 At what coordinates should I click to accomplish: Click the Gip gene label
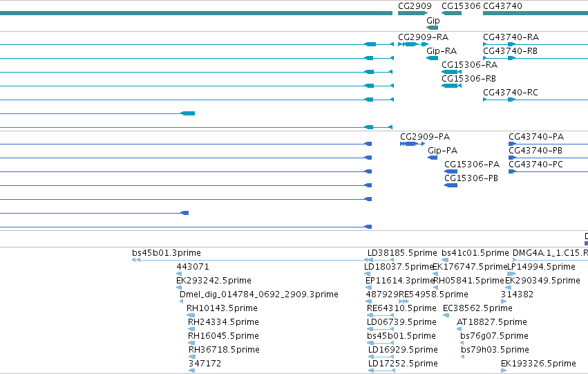[x=433, y=21]
